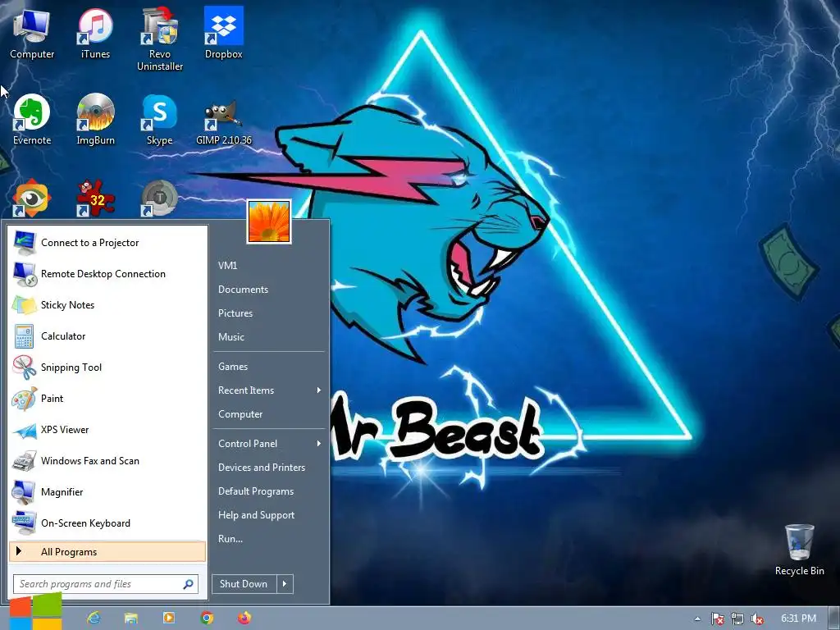
Task: Click the Show desktop strip on taskbar
Action: (834, 619)
